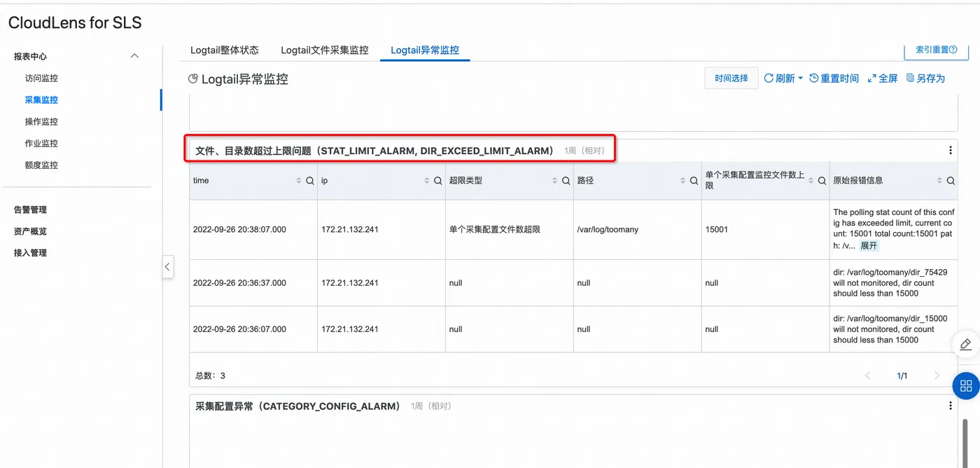
Task: Click the dir_75429 error message cell
Action: click(890, 283)
